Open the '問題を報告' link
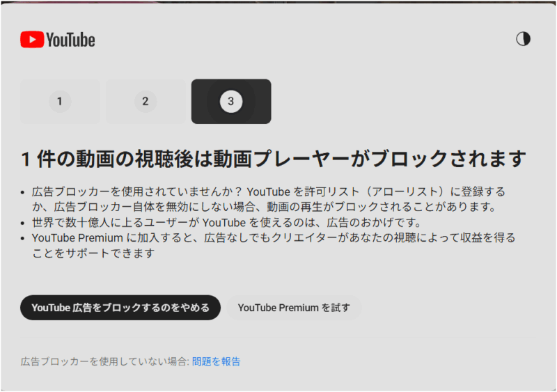 tap(217, 361)
